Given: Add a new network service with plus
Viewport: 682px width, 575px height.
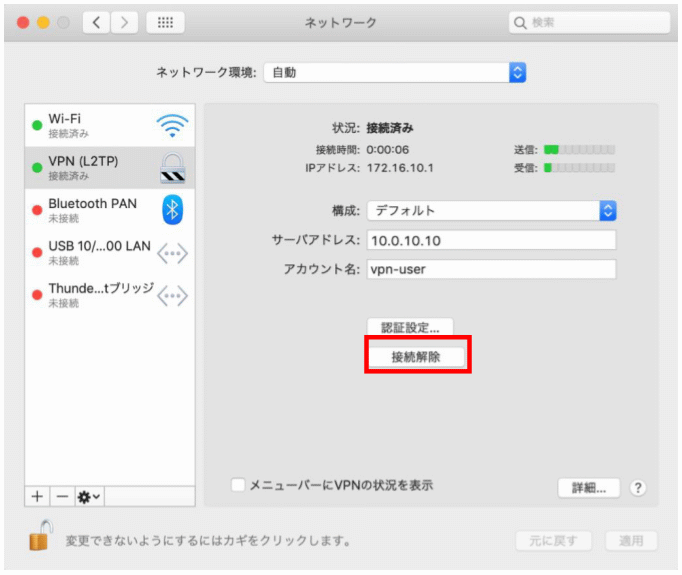Looking at the screenshot, I should [37, 496].
